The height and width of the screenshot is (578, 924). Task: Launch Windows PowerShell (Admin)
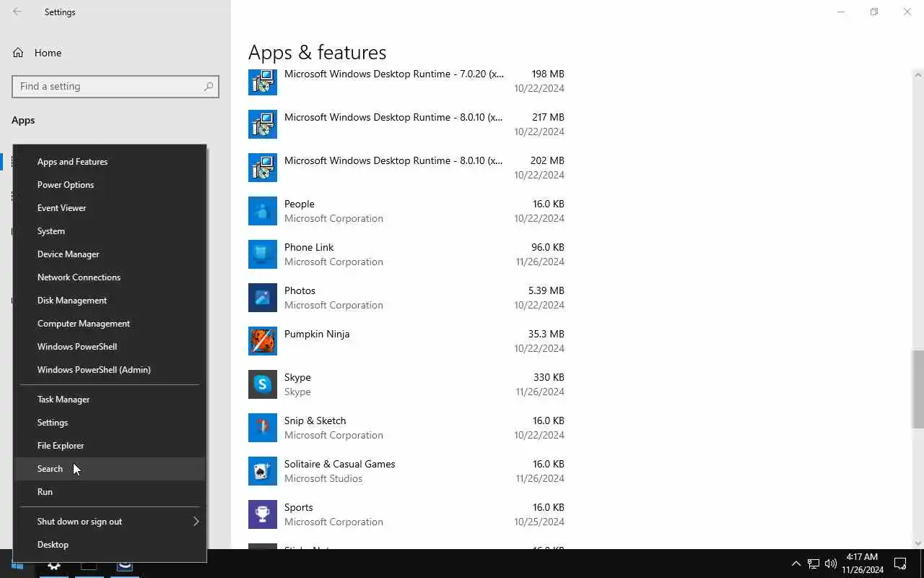[110, 370]
